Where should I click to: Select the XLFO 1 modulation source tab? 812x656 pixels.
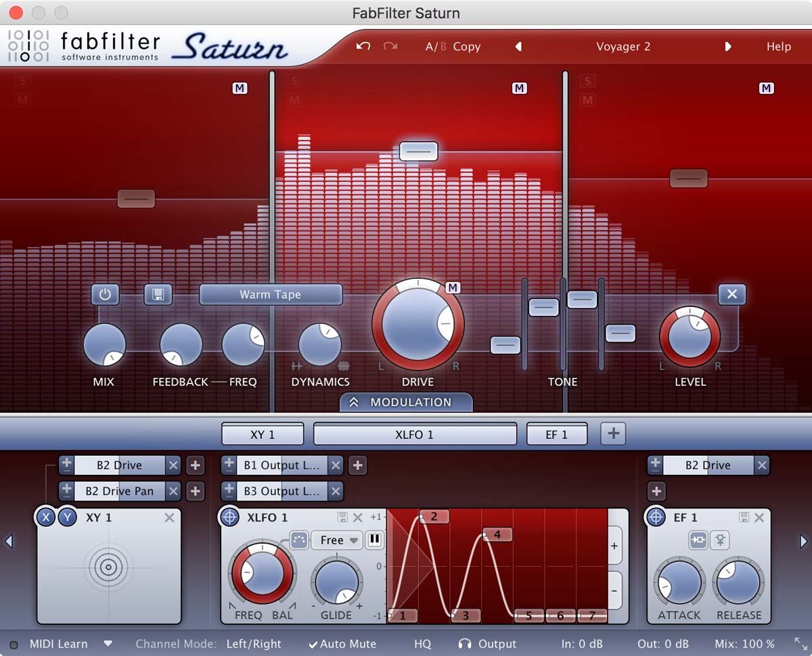(x=414, y=434)
